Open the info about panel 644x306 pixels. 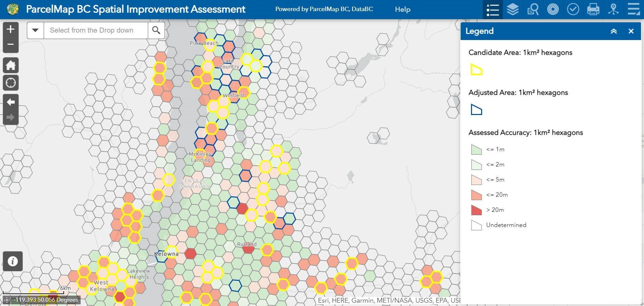coord(13,261)
